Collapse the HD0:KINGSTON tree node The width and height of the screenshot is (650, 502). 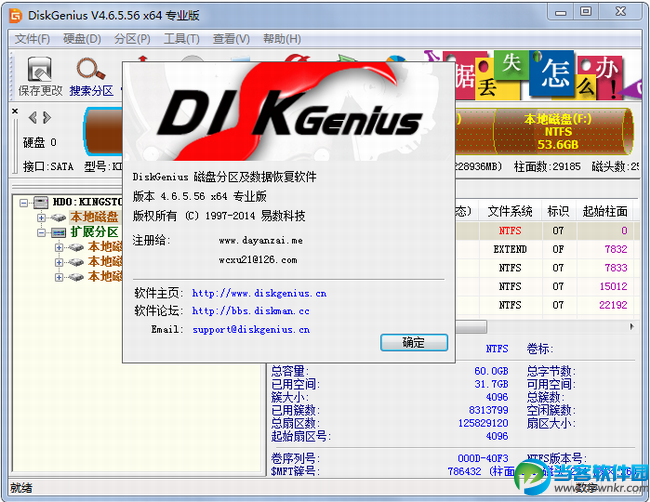click(24, 203)
